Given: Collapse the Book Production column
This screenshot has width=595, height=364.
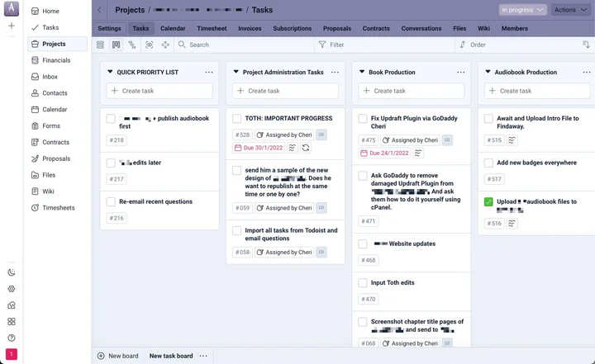Looking at the screenshot, I should point(362,72).
